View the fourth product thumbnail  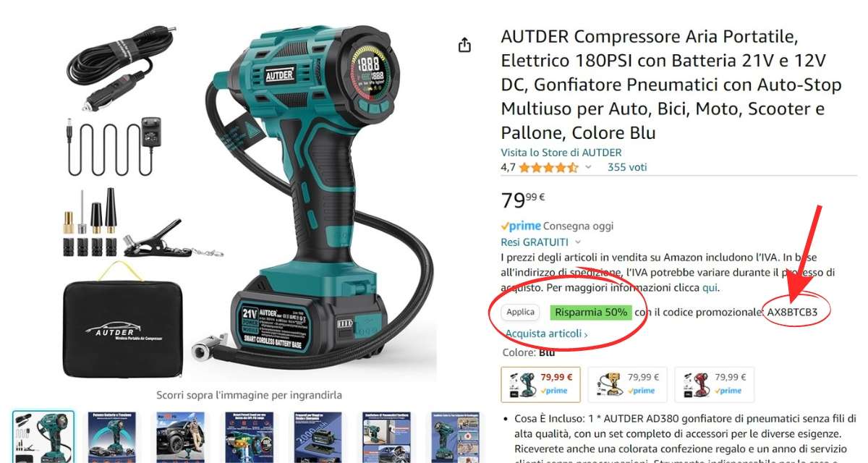coord(249,436)
